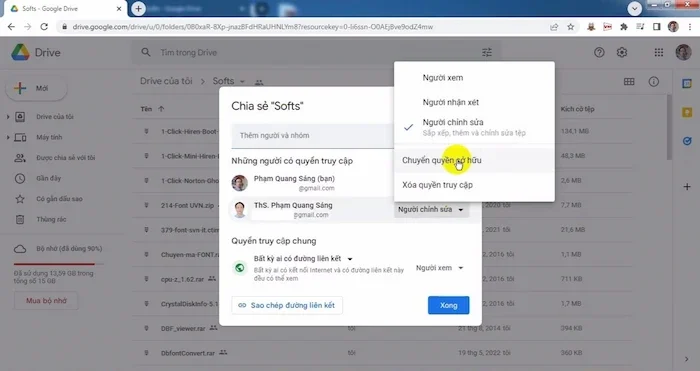700x371 pixels.
Task: Click Phạm Quang Sáng (bạn) owner entry
Action: pyautogui.click(x=294, y=183)
